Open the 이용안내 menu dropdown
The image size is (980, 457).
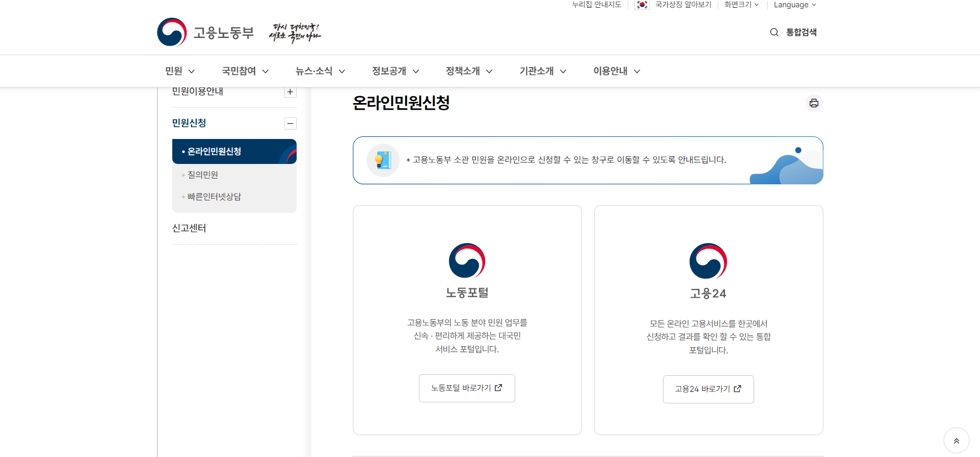tap(617, 71)
